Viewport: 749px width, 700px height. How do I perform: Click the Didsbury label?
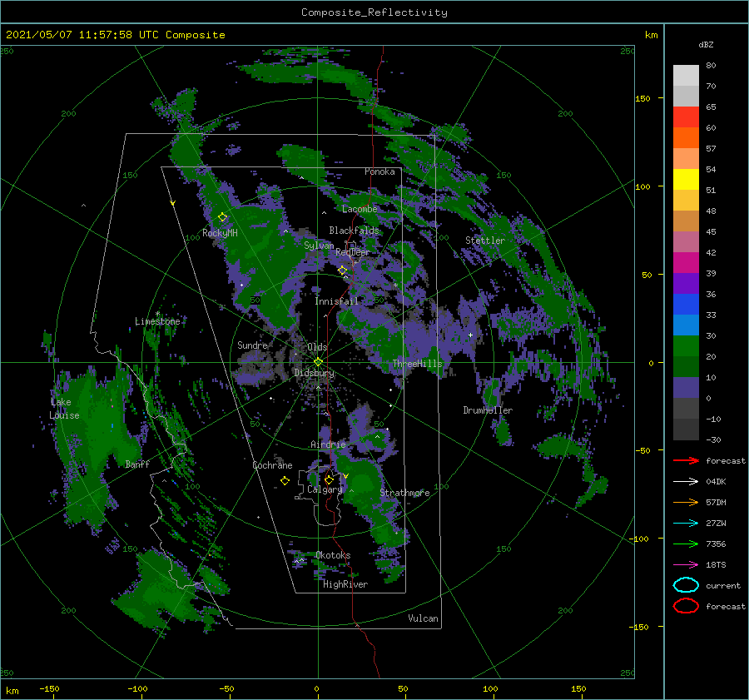(x=314, y=373)
